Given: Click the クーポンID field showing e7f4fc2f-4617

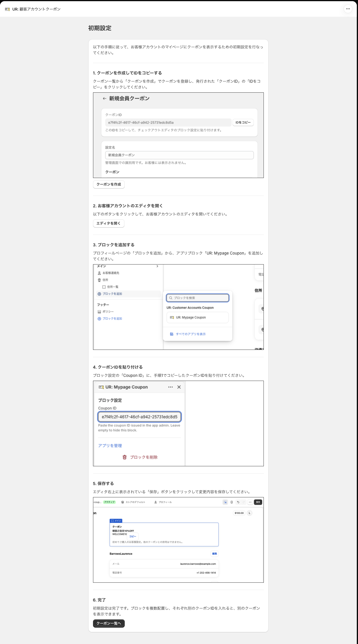Looking at the screenshot, I should tap(168, 123).
